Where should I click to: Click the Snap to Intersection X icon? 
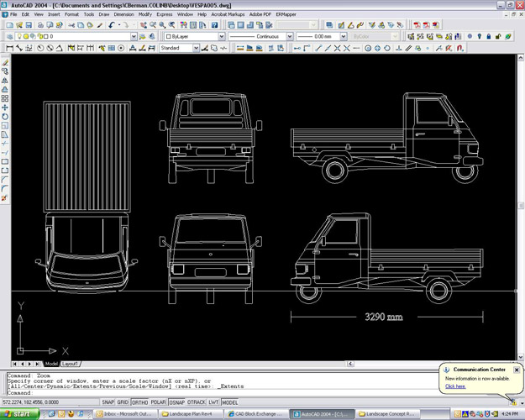point(337,48)
